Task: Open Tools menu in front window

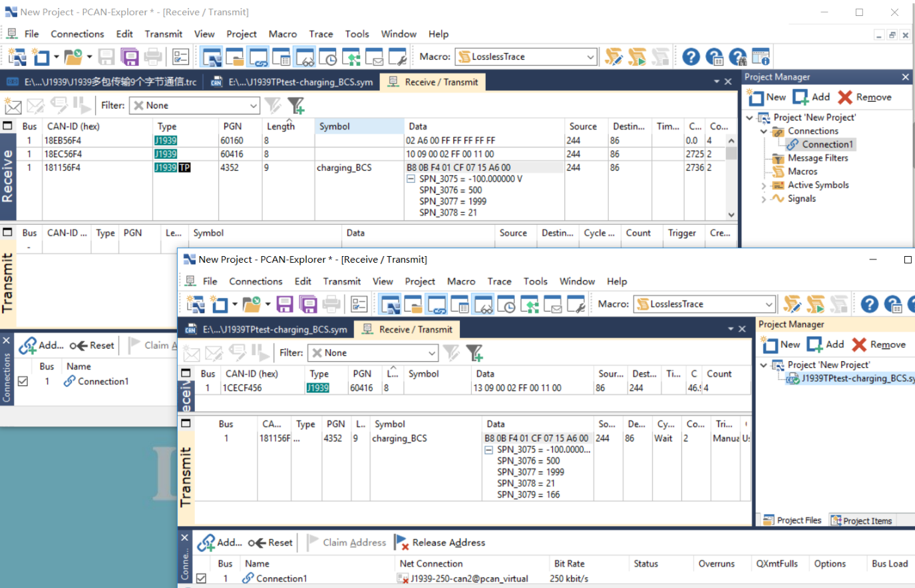Action: click(535, 281)
